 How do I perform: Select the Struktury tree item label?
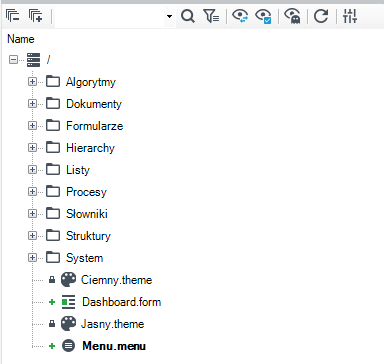click(x=88, y=236)
